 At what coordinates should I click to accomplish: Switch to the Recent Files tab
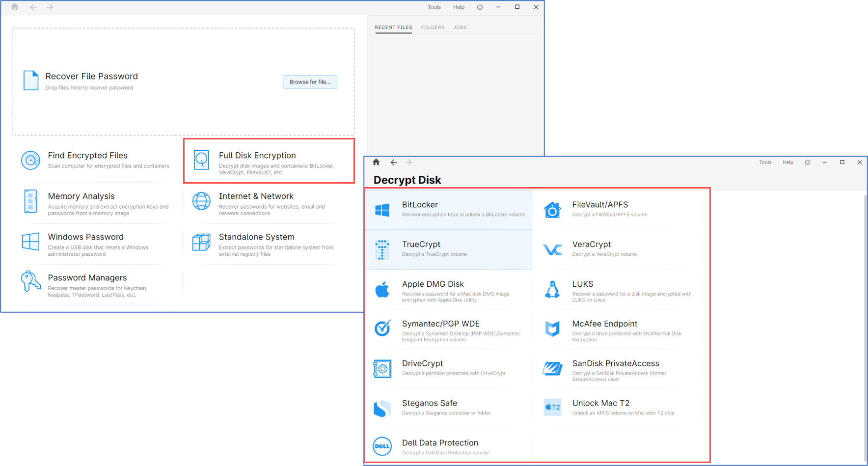pyautogui.click(x=394, y=27)
